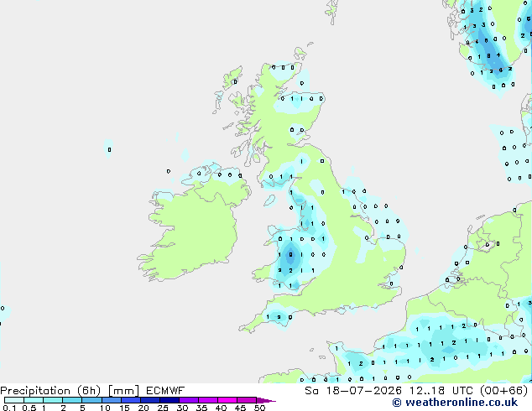The width and height of the screenshot is (532, 411).
Task: Click the '20' legend scale value
Action: coord(143,408)
